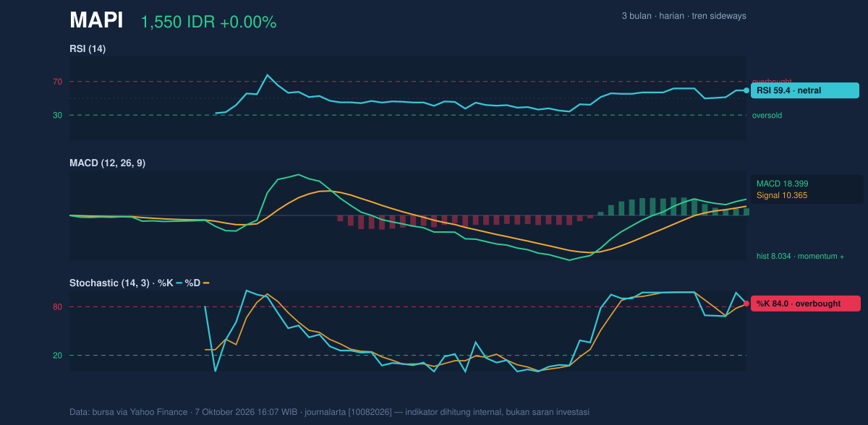Click the %K 84.0 · overbought badge
Viewport: 868px width, 425px height.
tap(806, 304)
